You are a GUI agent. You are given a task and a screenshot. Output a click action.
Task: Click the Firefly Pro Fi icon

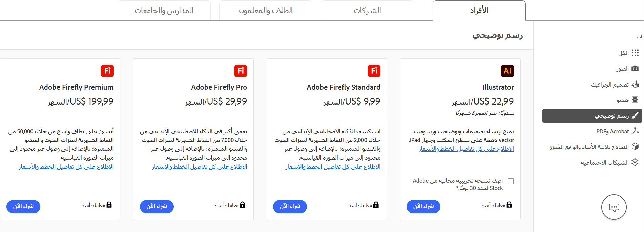click(241, 71)
